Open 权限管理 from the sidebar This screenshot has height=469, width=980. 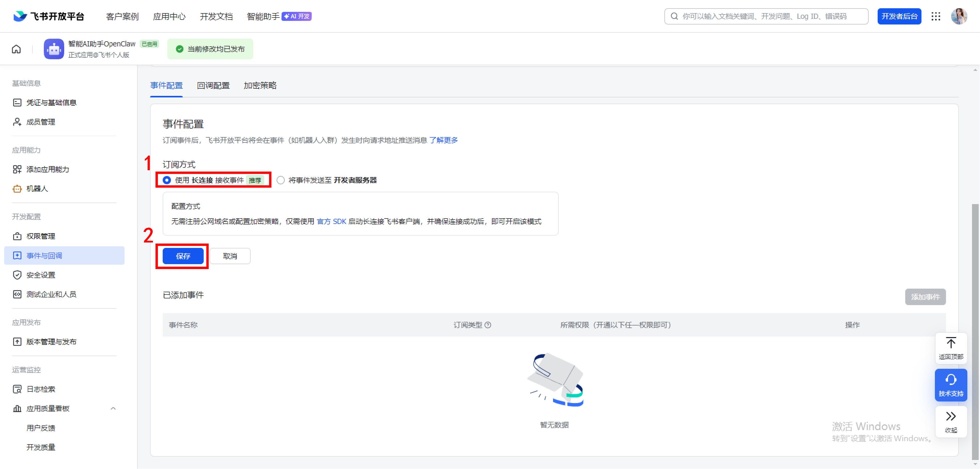coord(40,236)
